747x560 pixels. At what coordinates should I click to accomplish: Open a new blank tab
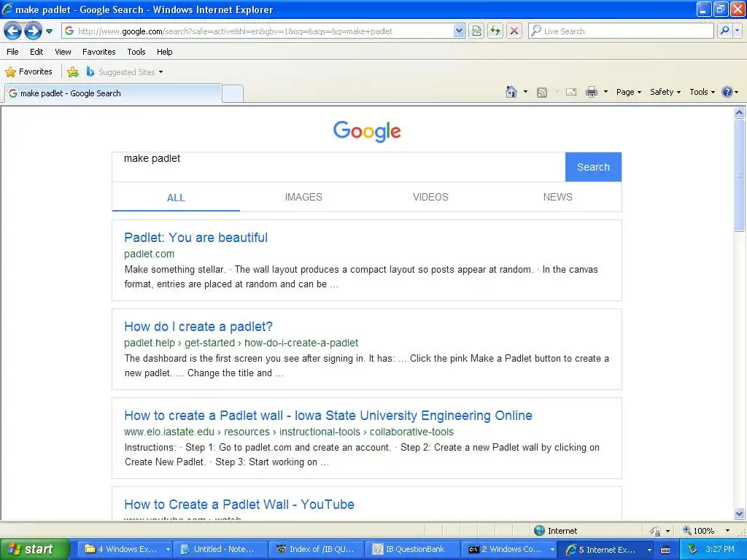click(233, 93)
